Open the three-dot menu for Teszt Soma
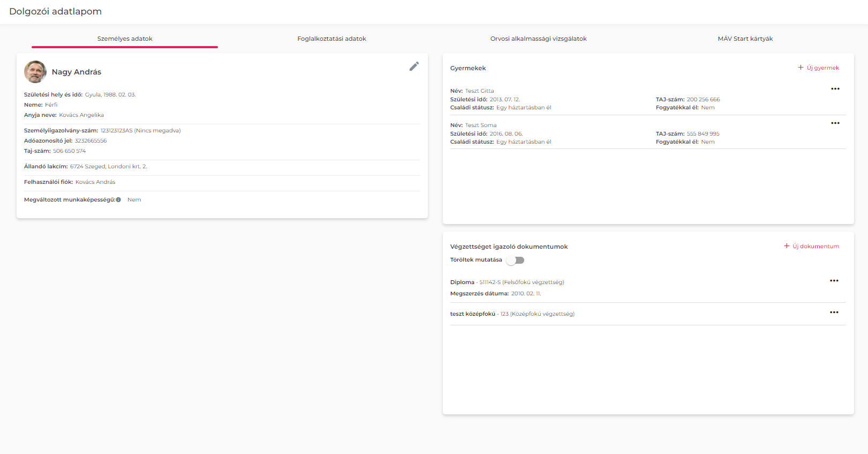Viewport: 868px width, 454px height. click(835, 123)
